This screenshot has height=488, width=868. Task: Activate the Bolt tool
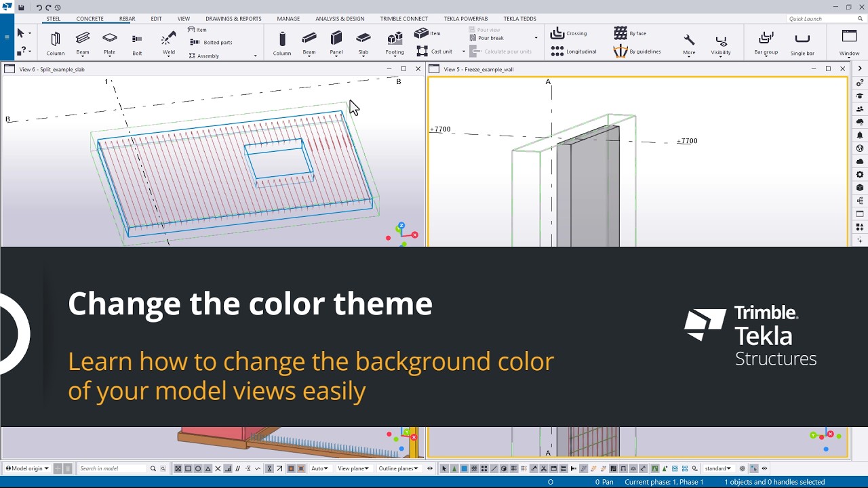[137, 43]
